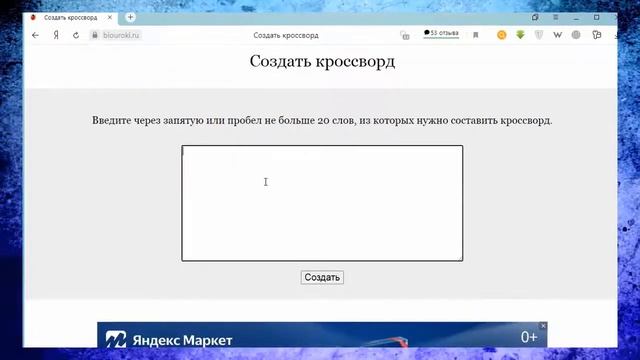Click inside the crossword words text area
Viewport: 640px width, 360px height.
click(x=322, y=203)
